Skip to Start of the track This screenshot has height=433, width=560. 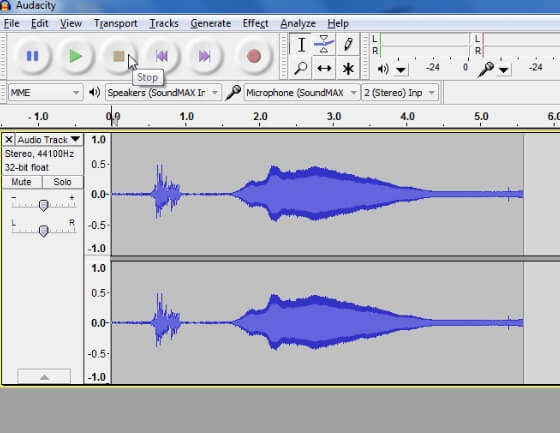point(161,56)
